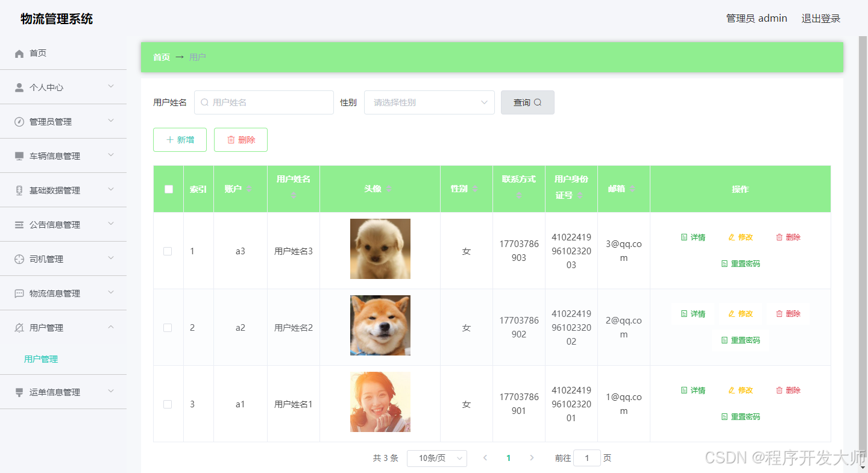Click the puppy avatar thumbnail of a3
This screenshot has height=473, width=868.
[x=380, y=249]
